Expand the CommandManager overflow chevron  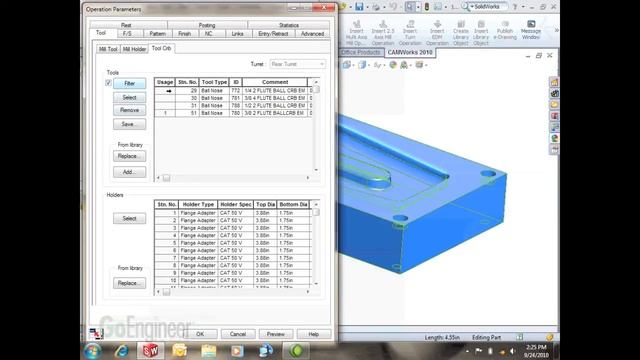click(x=556, y=30)
